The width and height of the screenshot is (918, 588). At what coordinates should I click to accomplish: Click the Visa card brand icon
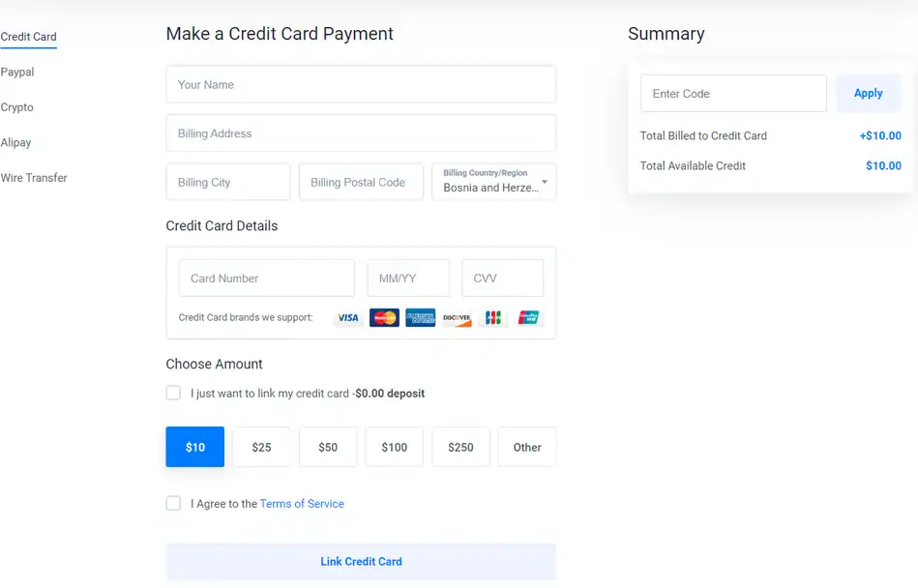[x=347, y=317]
